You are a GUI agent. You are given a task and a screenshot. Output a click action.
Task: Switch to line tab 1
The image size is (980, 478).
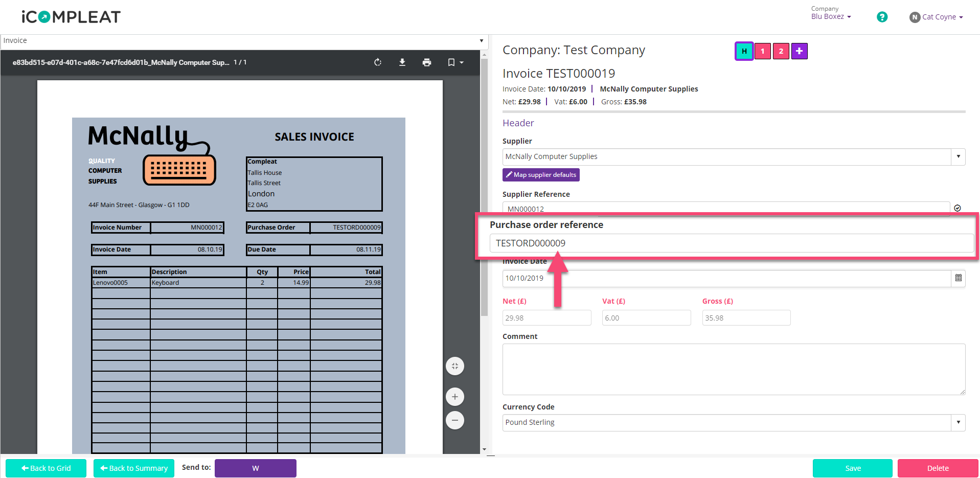pyautogui.click(x=763, y=51)
